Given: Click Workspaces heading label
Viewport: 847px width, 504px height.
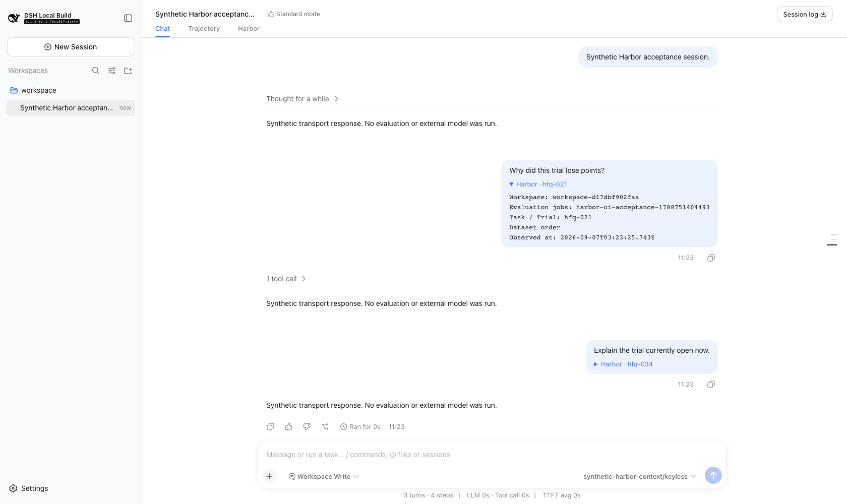Looking at the screenshot, I should 28,71.
